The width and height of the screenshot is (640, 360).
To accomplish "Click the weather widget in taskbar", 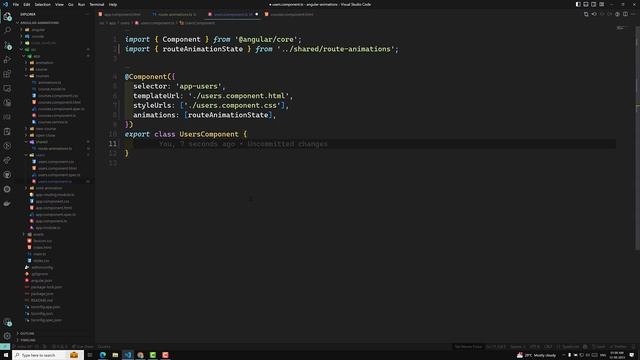I will pyautogui.click(x=536, y=355).
